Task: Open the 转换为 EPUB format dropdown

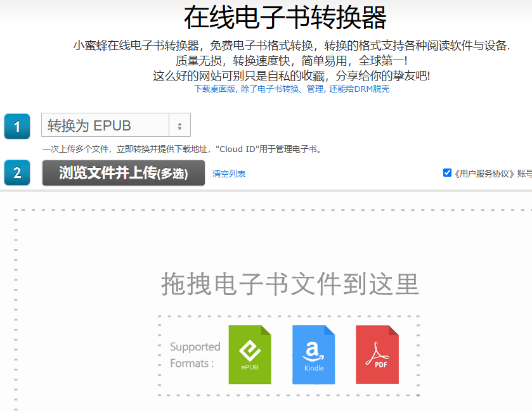Action: [x=115, y=125]
